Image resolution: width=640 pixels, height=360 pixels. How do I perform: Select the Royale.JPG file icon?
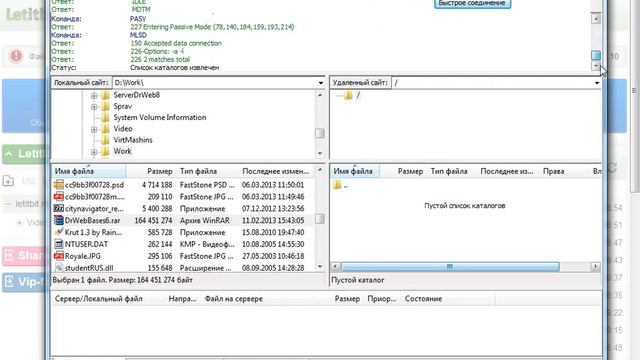pos(59,256)
